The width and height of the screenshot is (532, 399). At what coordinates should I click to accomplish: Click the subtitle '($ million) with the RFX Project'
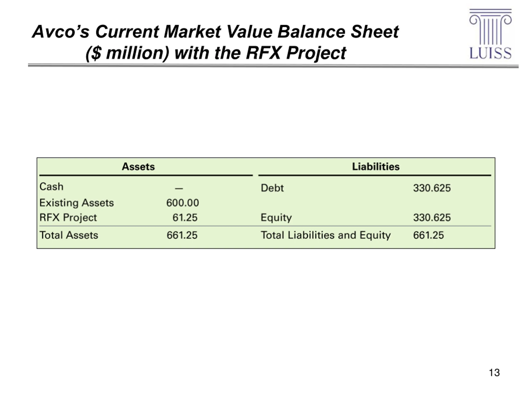pyautogui.click(x=216, y=53)
